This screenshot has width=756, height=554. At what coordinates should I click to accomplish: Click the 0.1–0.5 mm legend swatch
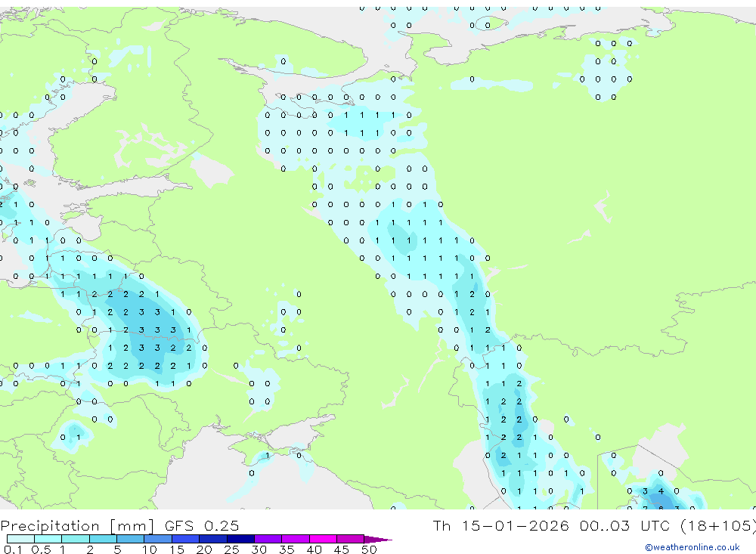click(20, 539)
